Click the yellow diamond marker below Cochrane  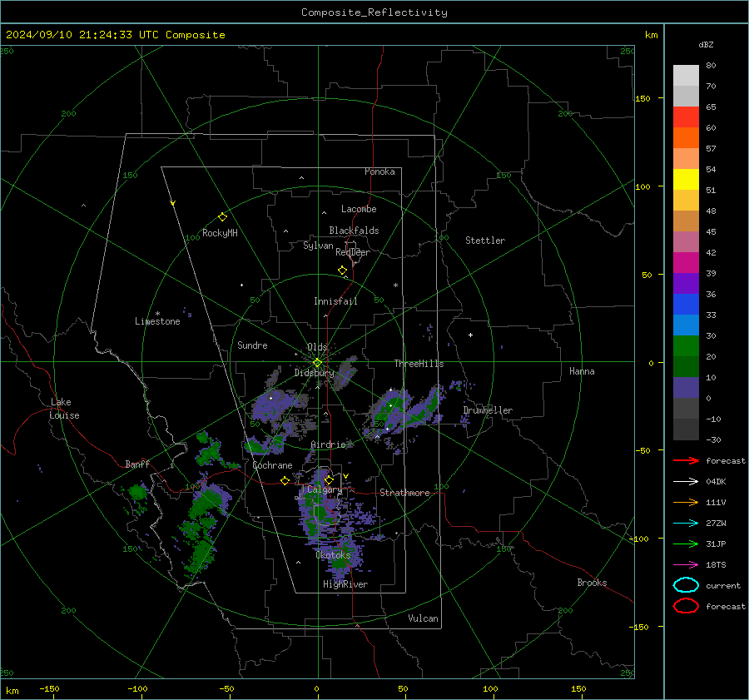coord(285,480)
